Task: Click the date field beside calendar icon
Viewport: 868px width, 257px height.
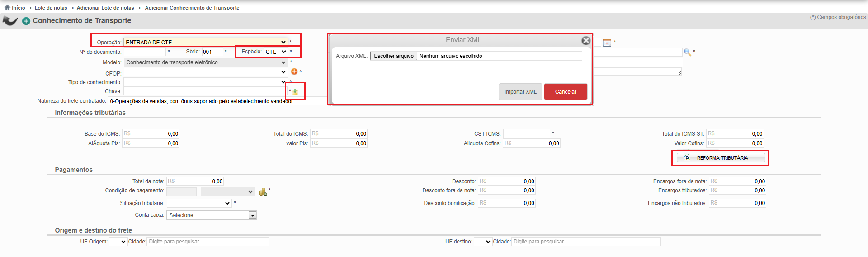Action: pos(597,43)
